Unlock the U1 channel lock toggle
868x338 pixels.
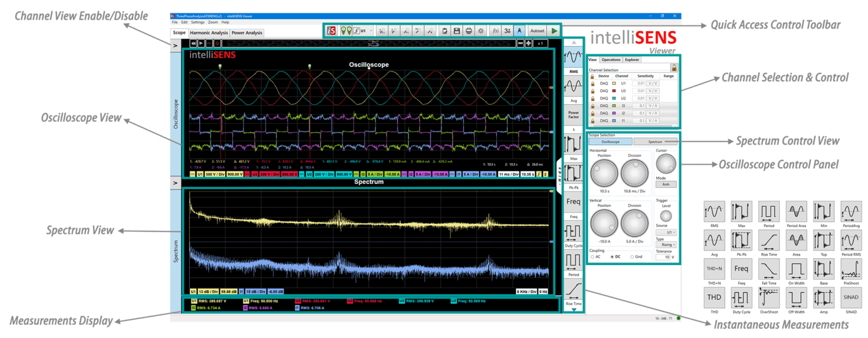[x=591, y=83]
